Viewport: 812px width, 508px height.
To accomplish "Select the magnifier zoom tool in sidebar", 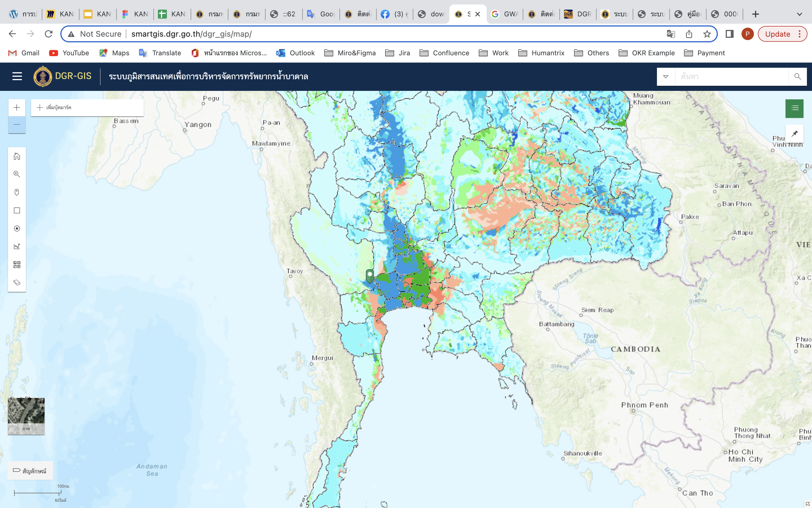I will click(x=17, y=174).
